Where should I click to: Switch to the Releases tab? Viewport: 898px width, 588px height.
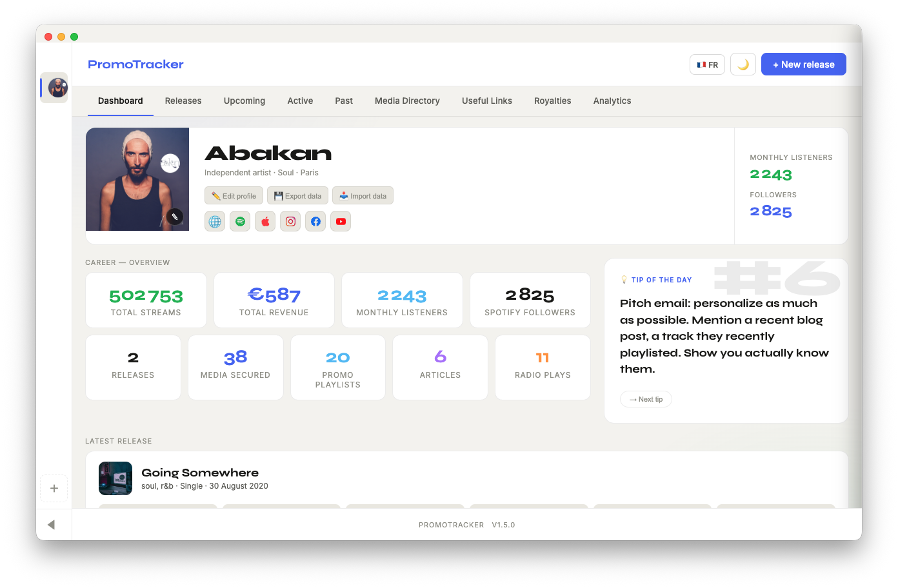(183, 101)
